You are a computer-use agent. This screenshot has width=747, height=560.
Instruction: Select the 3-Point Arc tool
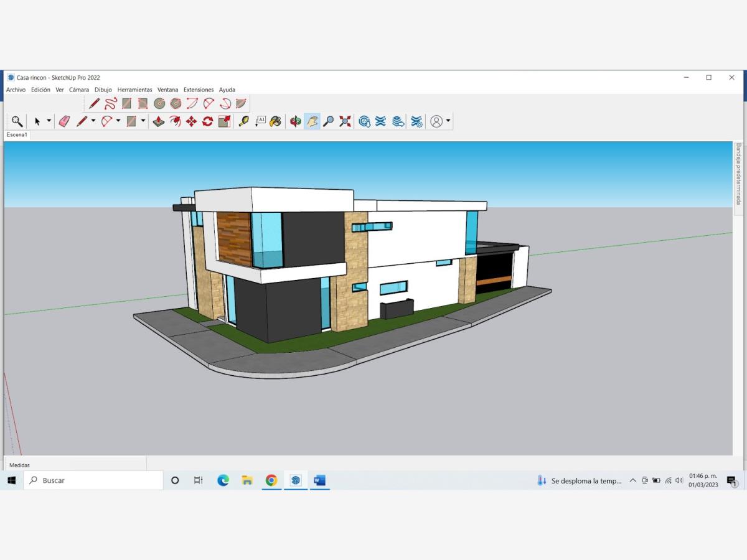[x=225, y=103]
